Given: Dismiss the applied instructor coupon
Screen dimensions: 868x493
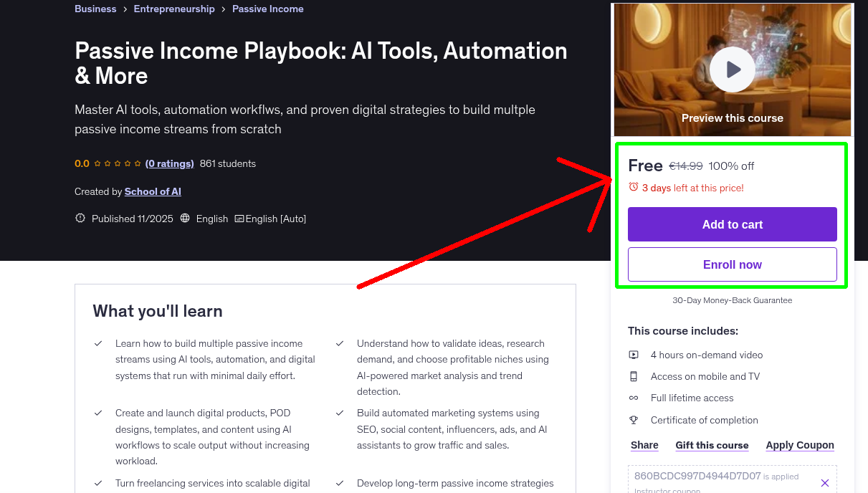Looking at the screenshot, I should point(825,482).
